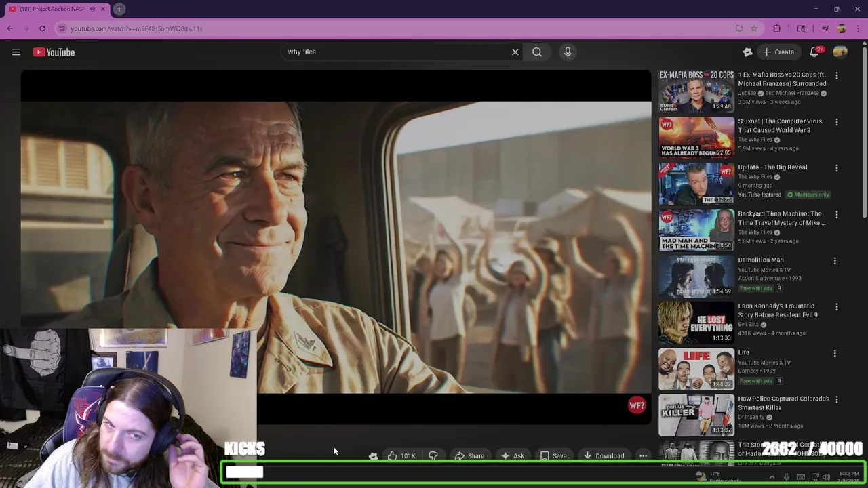This screenshot has width=868, height=488.
Task: Open the 'He Lost Everything' thumbnail
Action: click(x=696, y=323)
